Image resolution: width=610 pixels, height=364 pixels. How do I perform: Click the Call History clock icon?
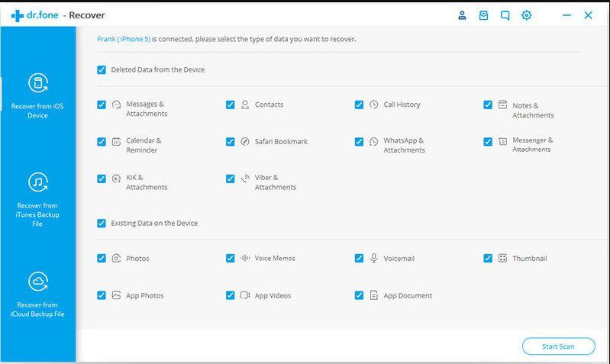coord(374,105)
